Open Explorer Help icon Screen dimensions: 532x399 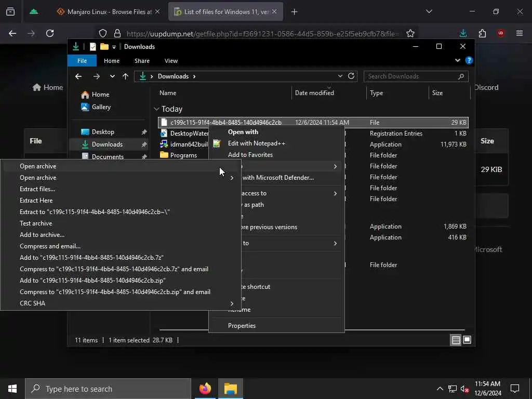(x=469, y=60)
